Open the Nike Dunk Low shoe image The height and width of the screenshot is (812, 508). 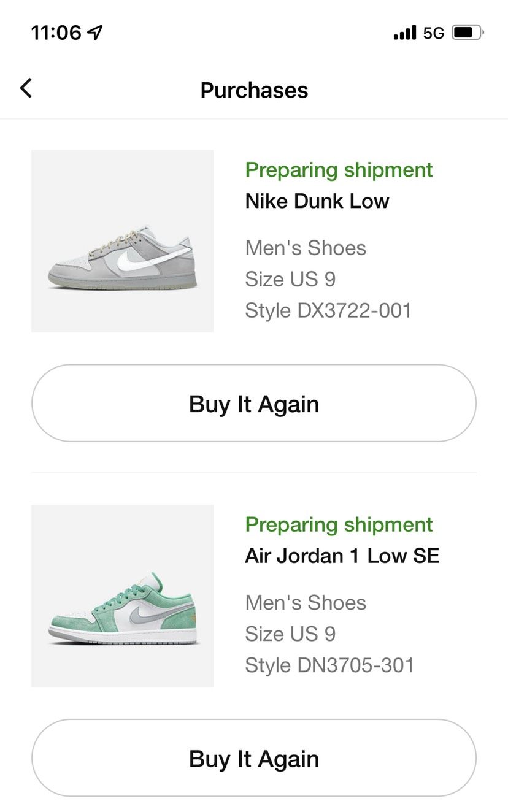click(x=122, y=241)
